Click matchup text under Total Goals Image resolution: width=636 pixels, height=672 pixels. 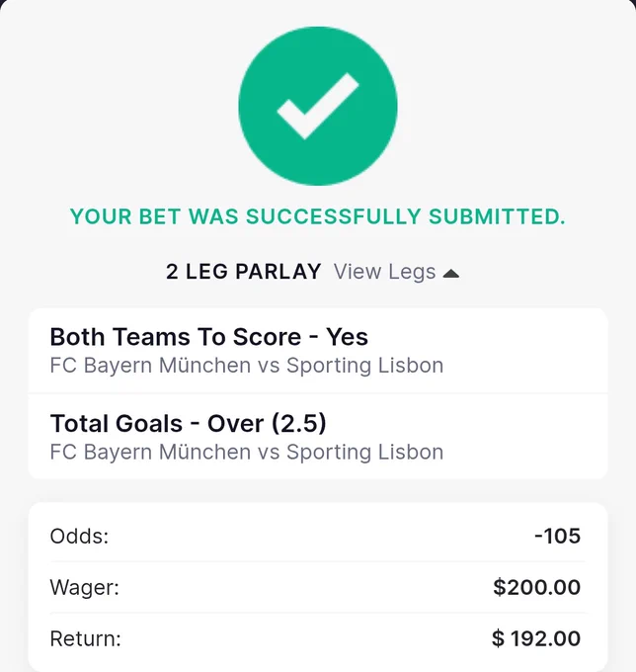pos(247,453)
